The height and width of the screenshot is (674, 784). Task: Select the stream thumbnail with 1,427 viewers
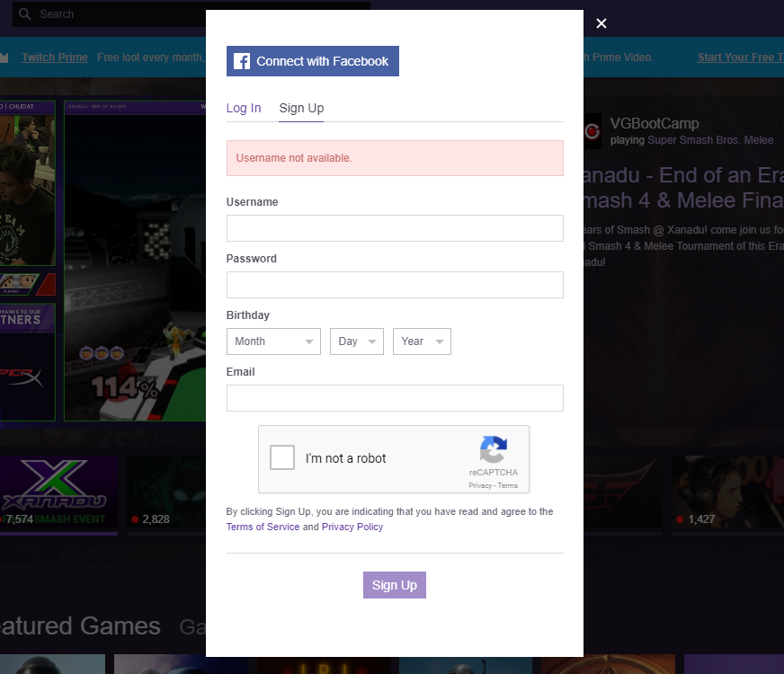point(727,492)
